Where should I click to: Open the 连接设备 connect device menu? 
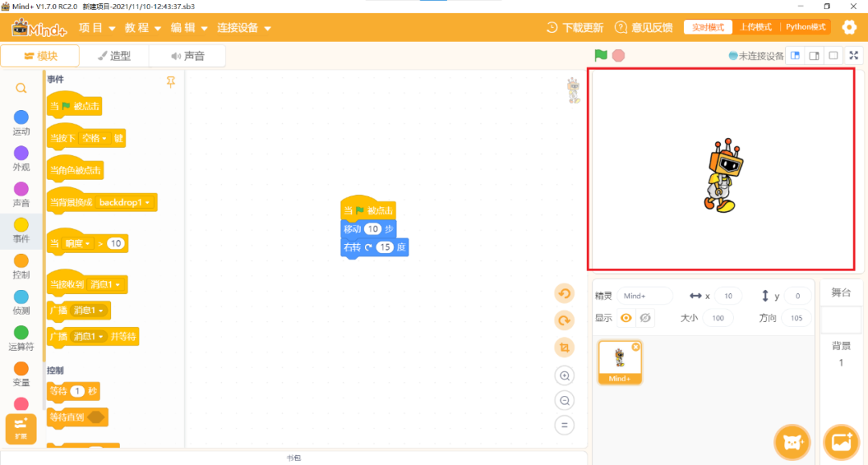[244, 27]
